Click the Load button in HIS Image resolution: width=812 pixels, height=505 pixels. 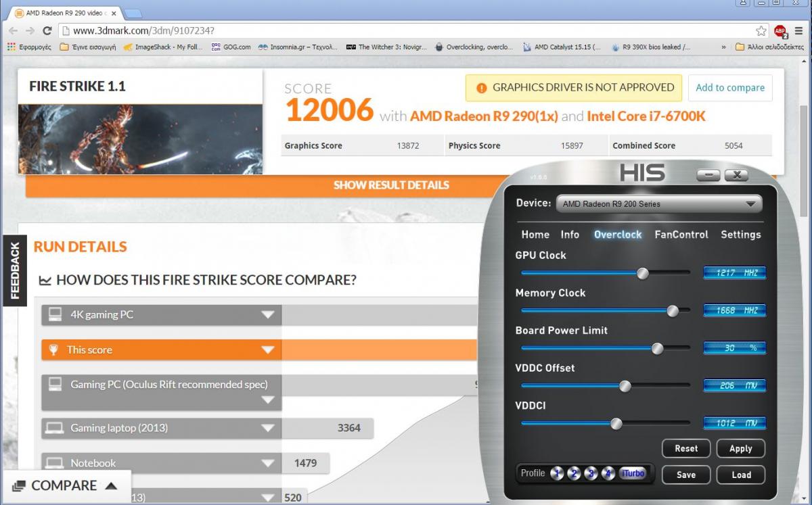740,475
